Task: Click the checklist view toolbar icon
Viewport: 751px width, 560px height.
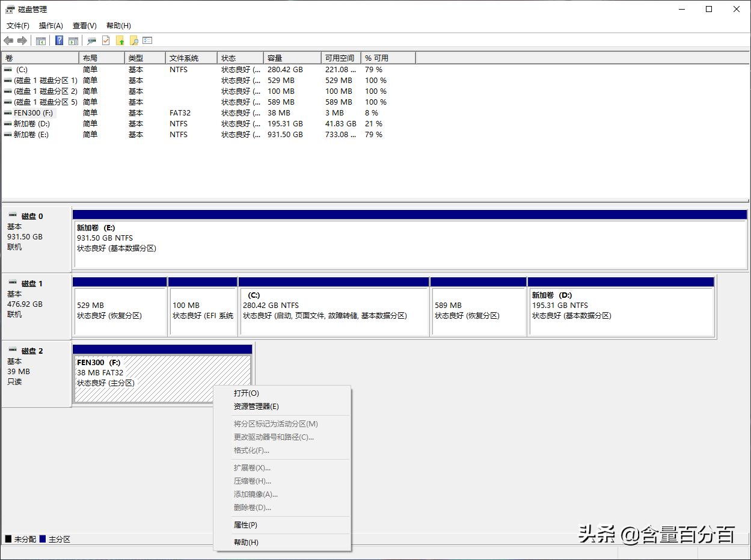Action: point(147,40)
